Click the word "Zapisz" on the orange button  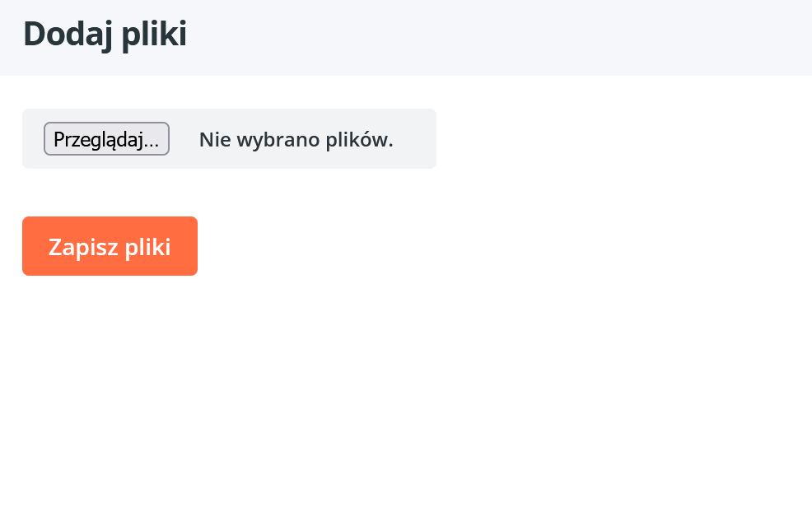(82, 247)
